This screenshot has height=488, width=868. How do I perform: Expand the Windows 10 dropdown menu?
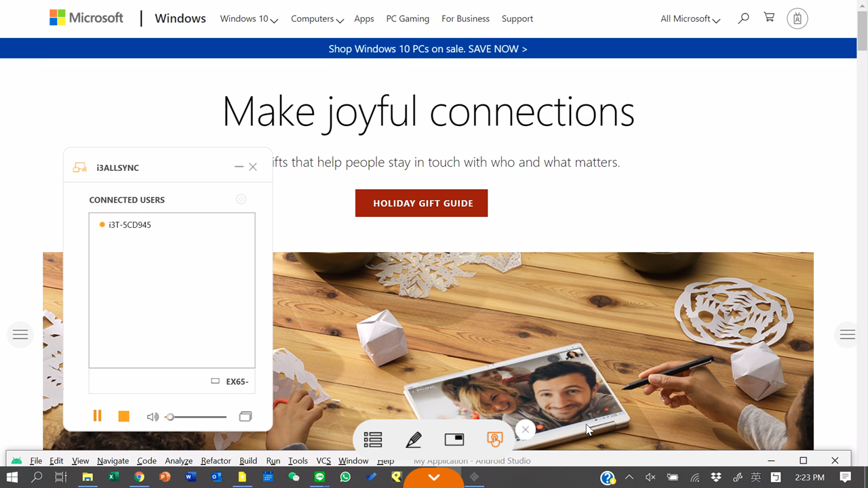coord(249,19)
